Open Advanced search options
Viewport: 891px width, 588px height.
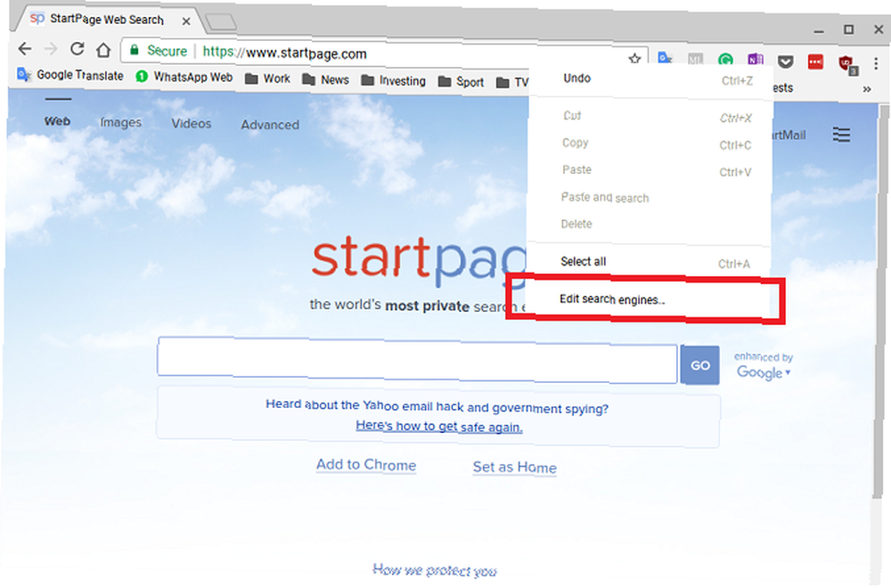(x=270, y=125)
